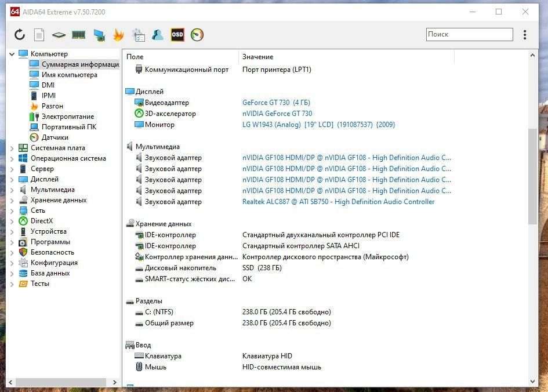Open the Report page icon
The width and height of the screenshot is (548, 392).
[39, 35]
